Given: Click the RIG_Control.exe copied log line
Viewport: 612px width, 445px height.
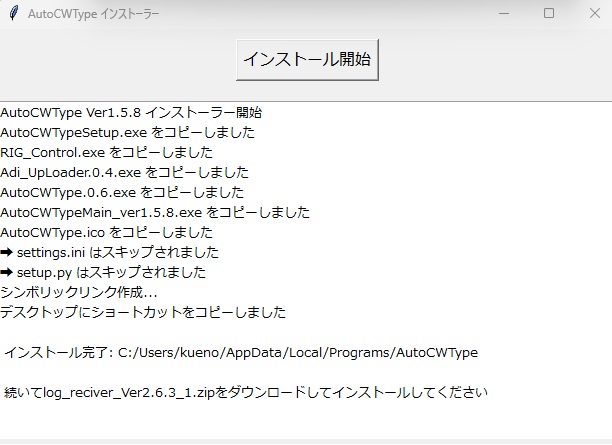Looking at the screenshot, I should pyautogui.click(x=106, y=152).
